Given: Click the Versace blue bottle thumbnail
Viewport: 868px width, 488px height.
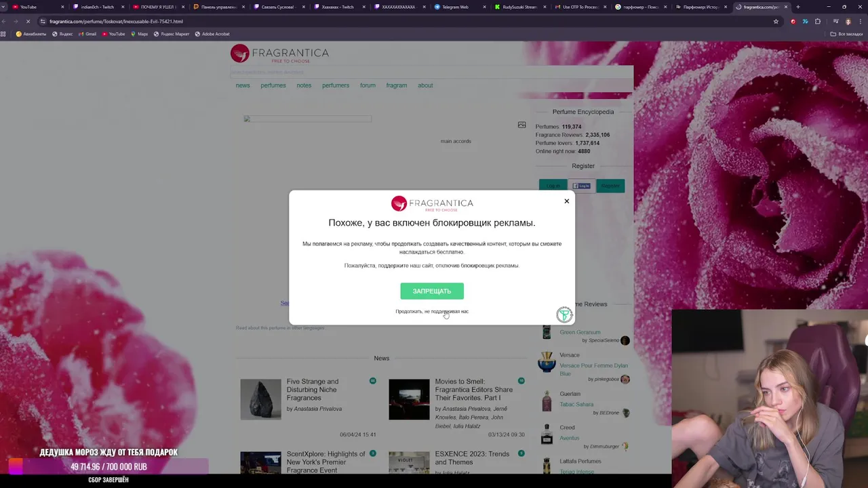Looking at the screenshot, I should [547, 363].
